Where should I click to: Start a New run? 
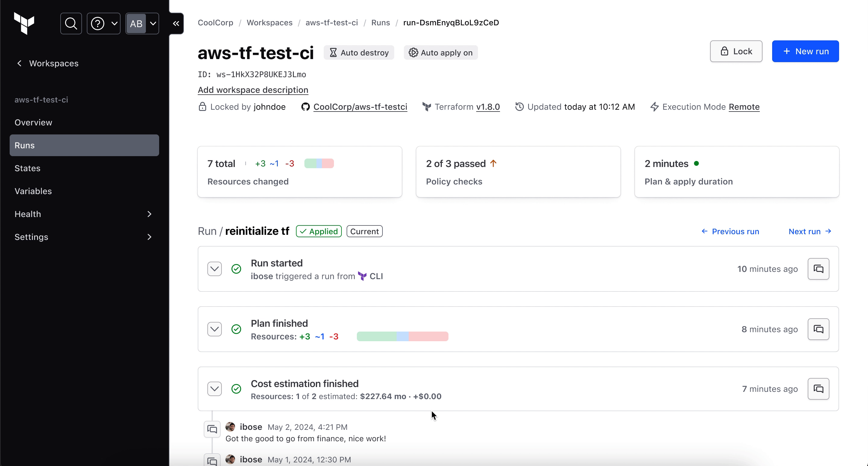(x=805, y=51)
